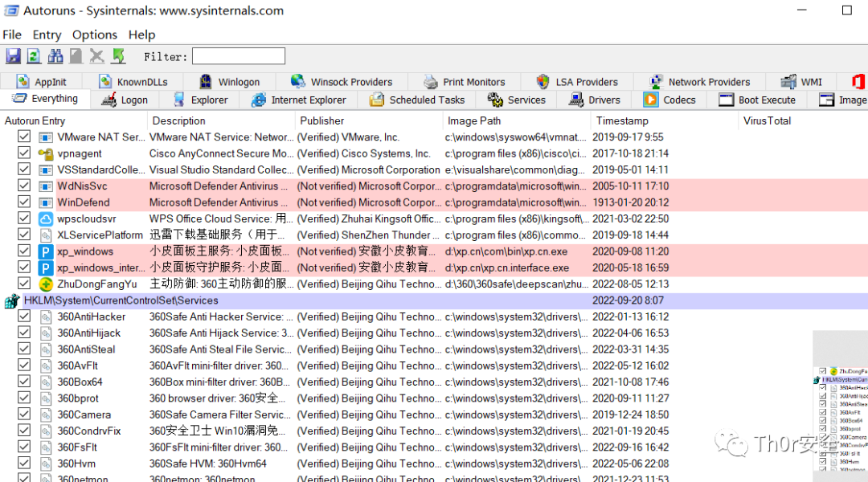Open the Boot Execute tab
The image size is (868, 482).
pos(757,100)
